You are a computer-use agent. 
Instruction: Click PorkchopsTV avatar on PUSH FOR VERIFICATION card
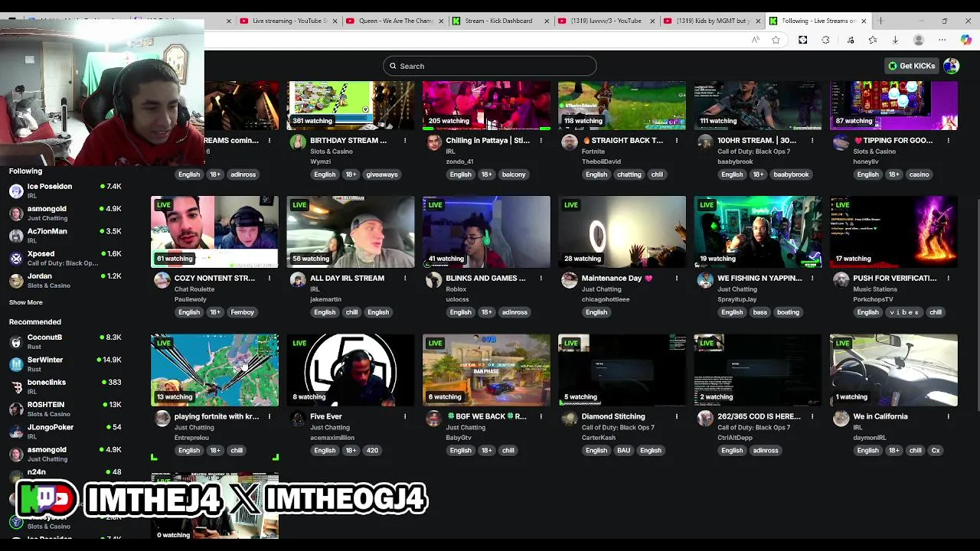point(841,281)
